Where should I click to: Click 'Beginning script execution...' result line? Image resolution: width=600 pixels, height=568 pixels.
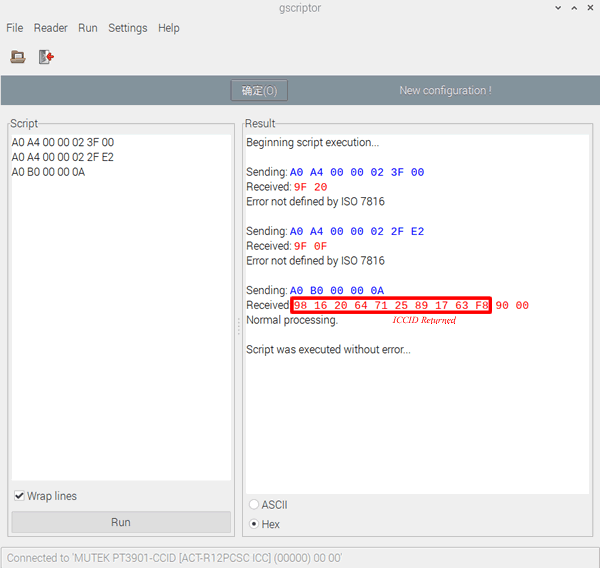[x=313, y=142]
